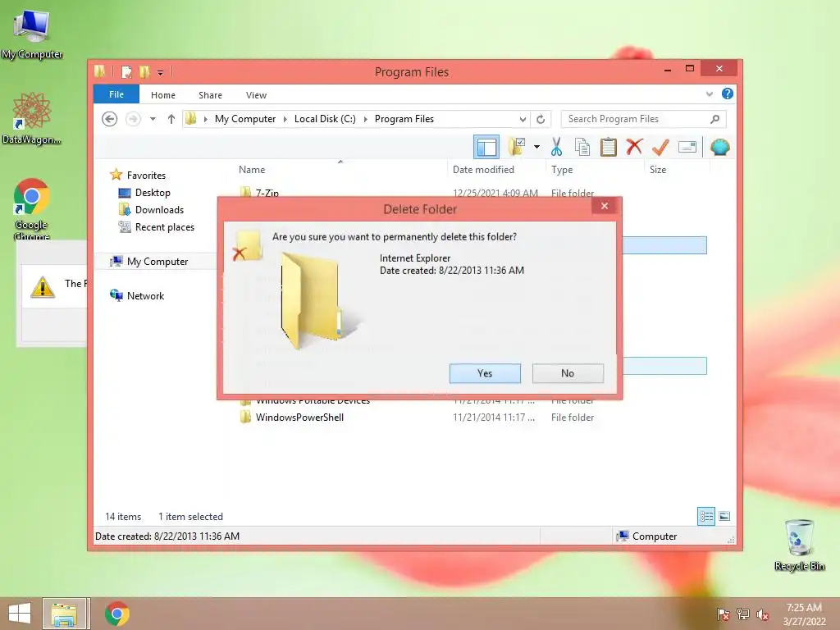Open the File ribbon tab

(x=116, y=94)
